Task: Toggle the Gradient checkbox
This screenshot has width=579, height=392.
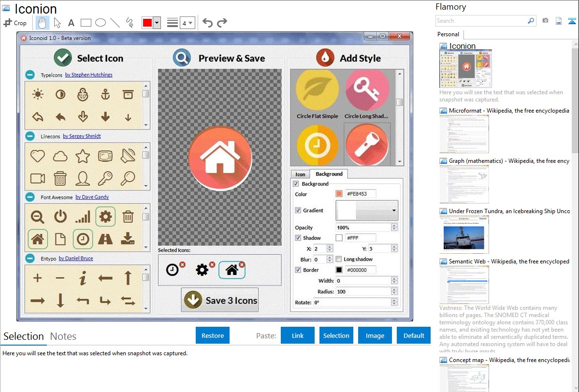Action: [298, 210]
